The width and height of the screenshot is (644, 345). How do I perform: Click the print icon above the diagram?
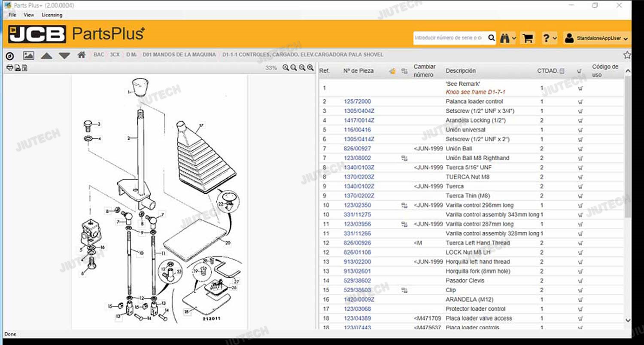pos(10,68)
